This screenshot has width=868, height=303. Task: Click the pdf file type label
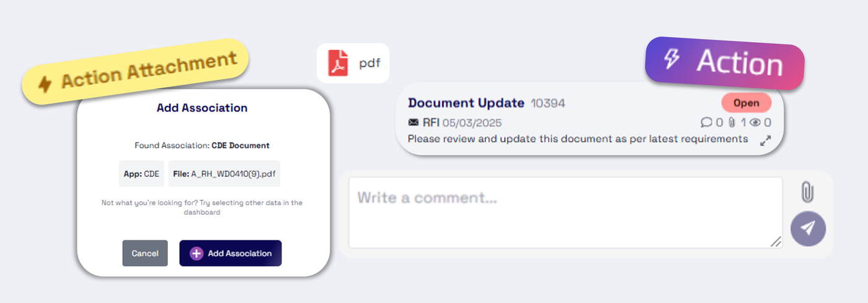[370, 63]
